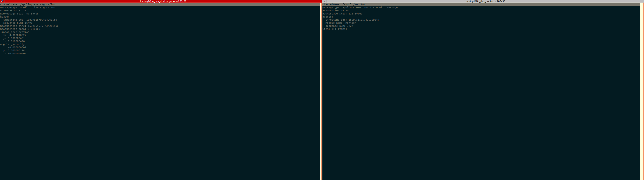Focus the red '/apollo 208x58' terminal title bar
Screen dimensions: 644x180
[x=163, y=1]
